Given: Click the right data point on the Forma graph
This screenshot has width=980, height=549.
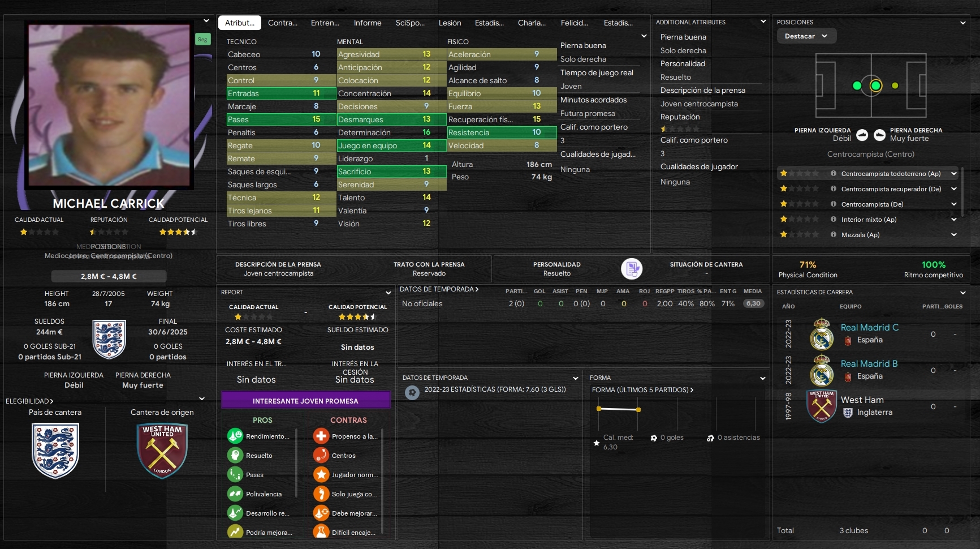Looking at the screenshot, I should tap(638, 410).
